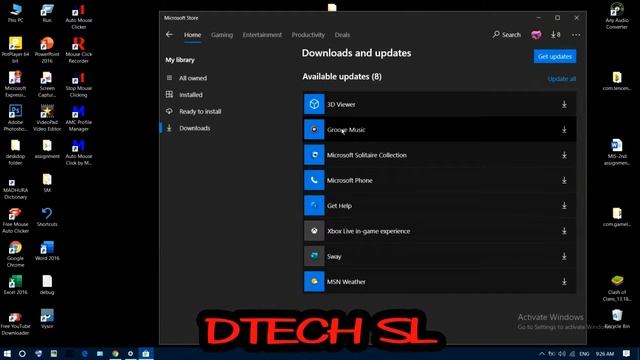The width and height of the screenshot is (640, 360).
Task: Switch to the Gaming tab
Action: tap(222, 35)
